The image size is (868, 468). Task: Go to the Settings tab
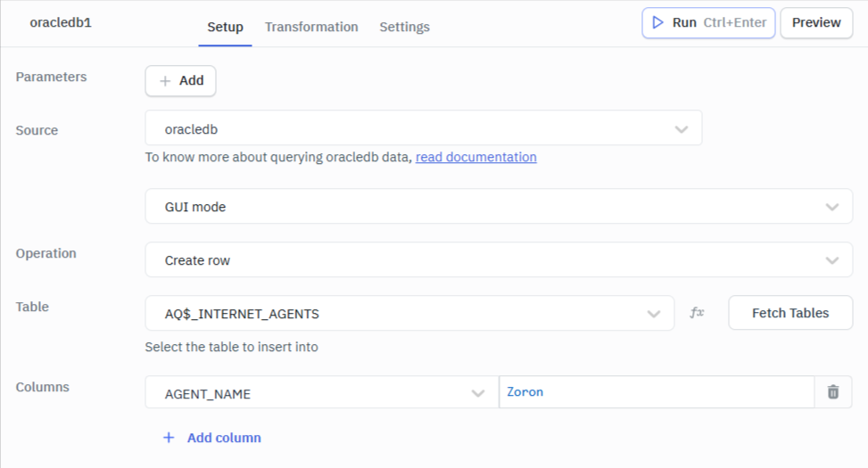[404, 27]
